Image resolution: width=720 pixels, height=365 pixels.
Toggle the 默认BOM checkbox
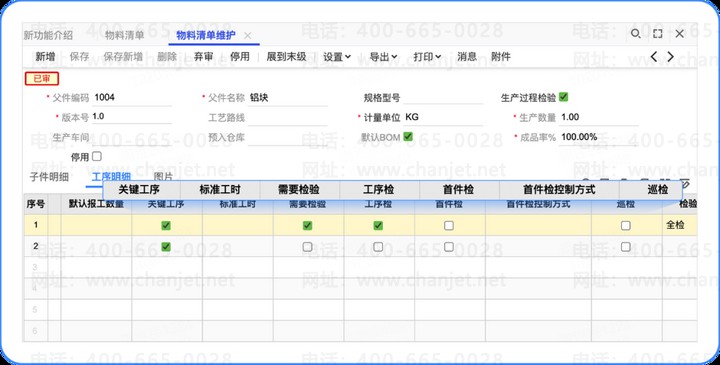tap(408, 136)
